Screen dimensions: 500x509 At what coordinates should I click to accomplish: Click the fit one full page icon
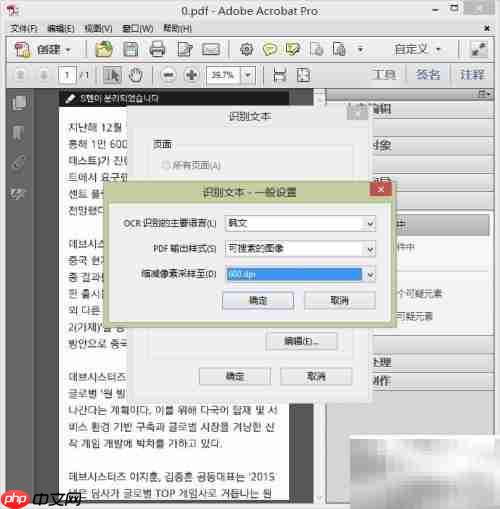click(303, 75)
